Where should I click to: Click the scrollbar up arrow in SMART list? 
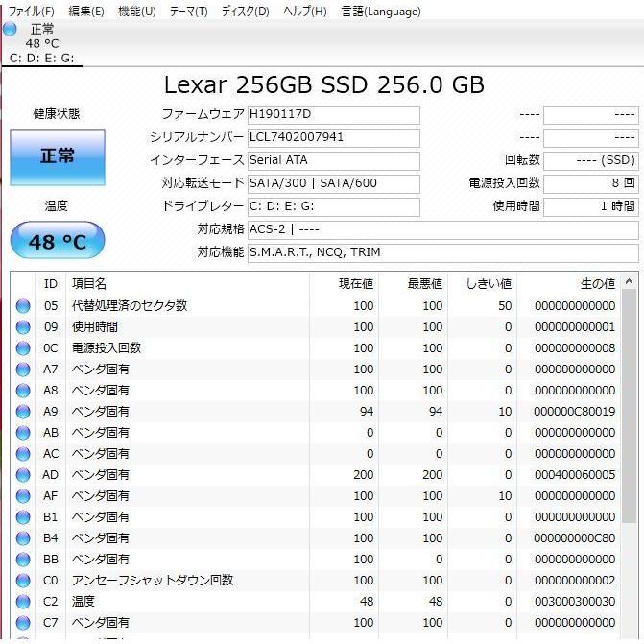(629, 282)
